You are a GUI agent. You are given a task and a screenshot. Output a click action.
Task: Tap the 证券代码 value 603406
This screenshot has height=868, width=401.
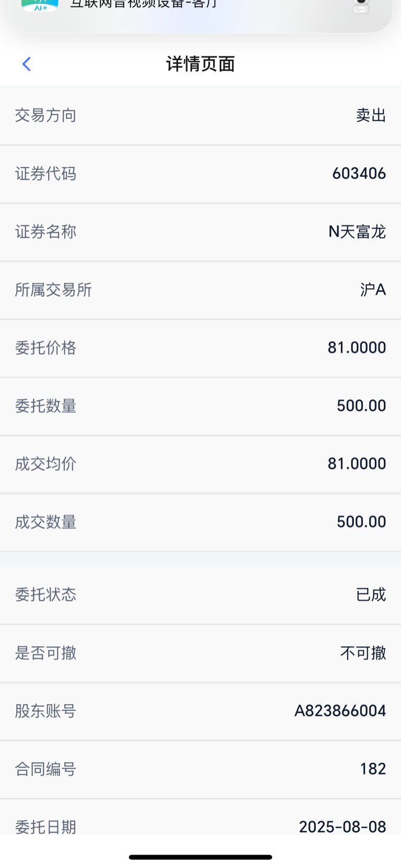(359, 173)
